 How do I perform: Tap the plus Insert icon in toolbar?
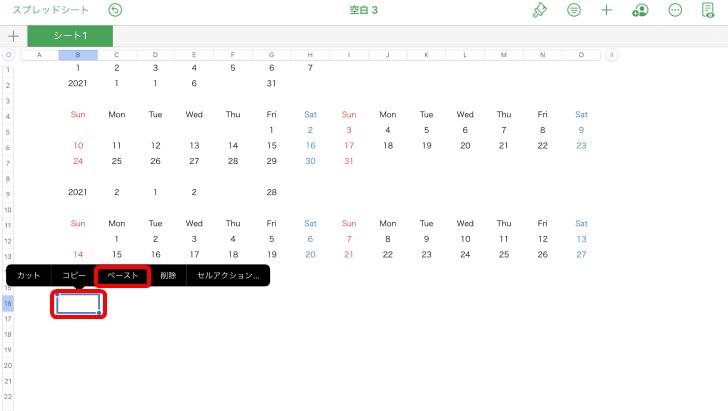pyautogui.click(x=606, y=10)
